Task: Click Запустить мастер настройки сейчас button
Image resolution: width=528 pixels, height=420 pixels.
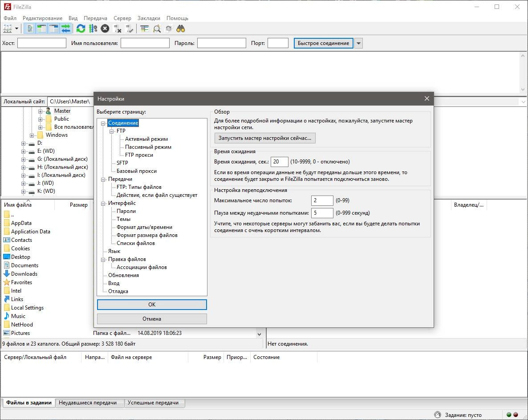Action: [x=265, y=138]
